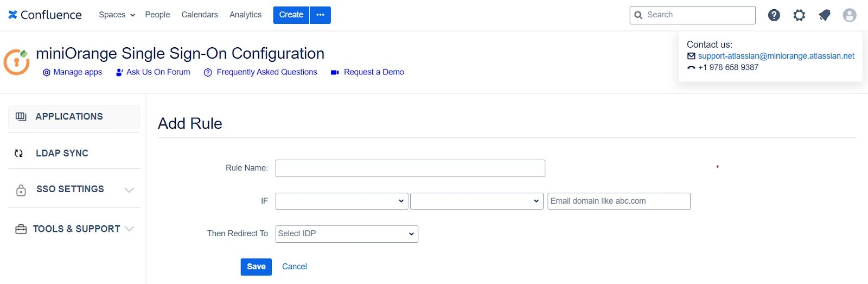This screenshot has height=284, width=868.
Task: Click the miniOrange Single Sign-On Configuration title
Action: [x=180, y=53]
